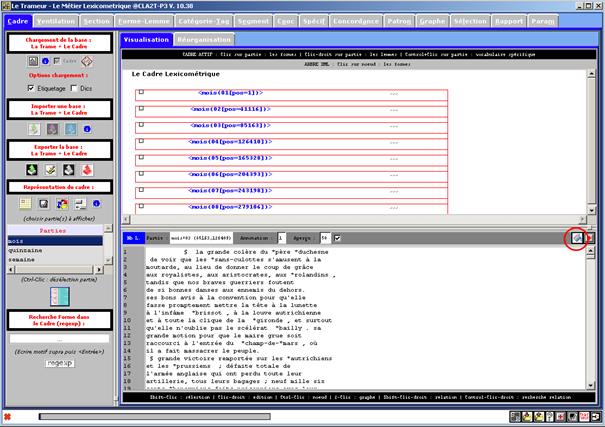The width and height of the screenshot is (605, 427).
Task: Toggle the grayed Cadre checkbox
Action: pyautogui.click(x=57, y=61)
